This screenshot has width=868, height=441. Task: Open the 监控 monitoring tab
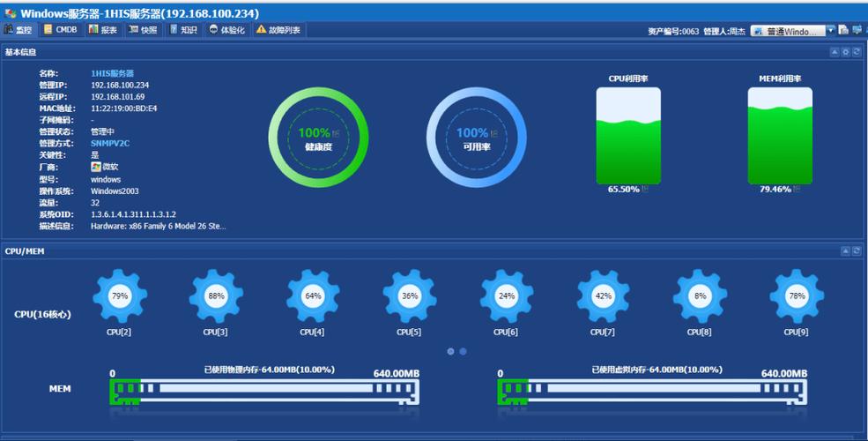[x=19, y=30]
